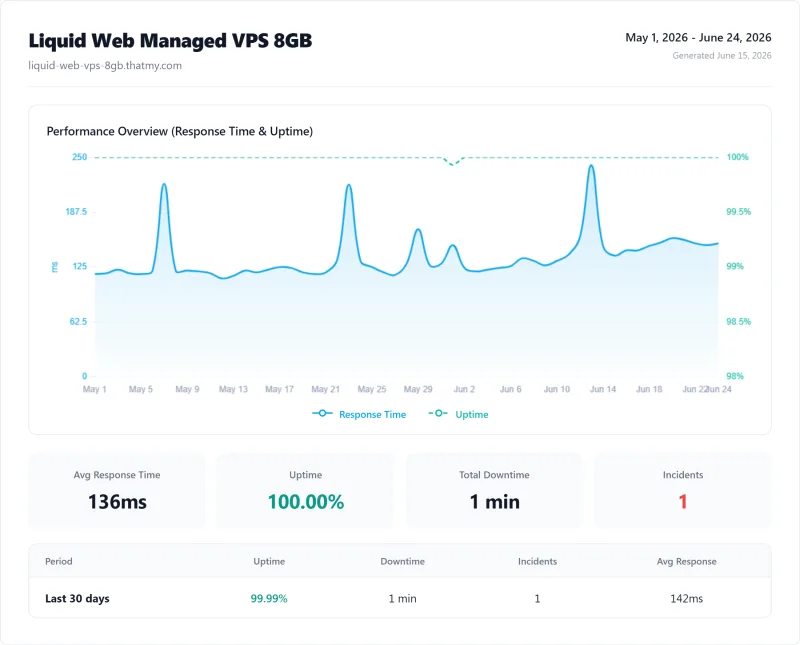Select the Liquid Web Managed VPS 8GB title
This screenshot has height=645, width=800.
pos(170,41)
